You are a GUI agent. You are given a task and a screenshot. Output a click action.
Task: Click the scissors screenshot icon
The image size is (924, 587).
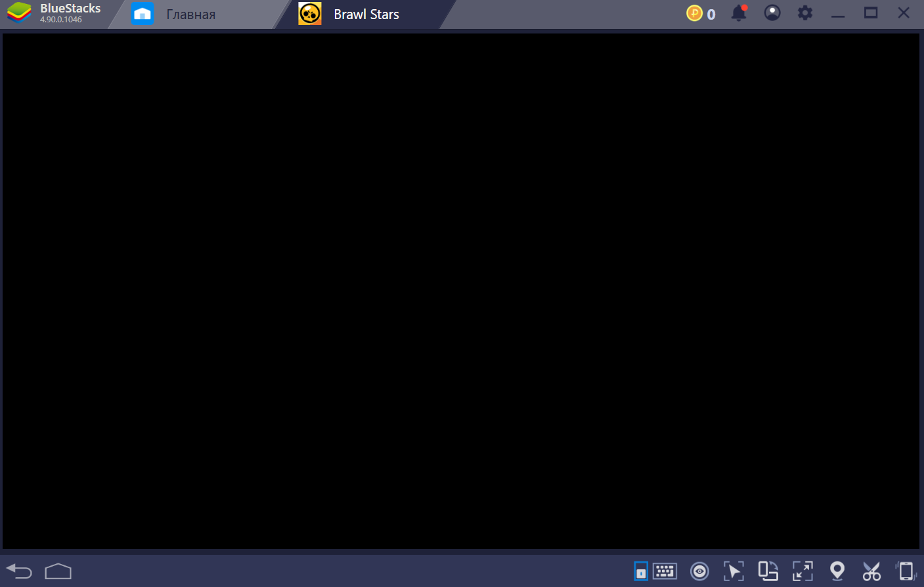click(x=871, y=571)
